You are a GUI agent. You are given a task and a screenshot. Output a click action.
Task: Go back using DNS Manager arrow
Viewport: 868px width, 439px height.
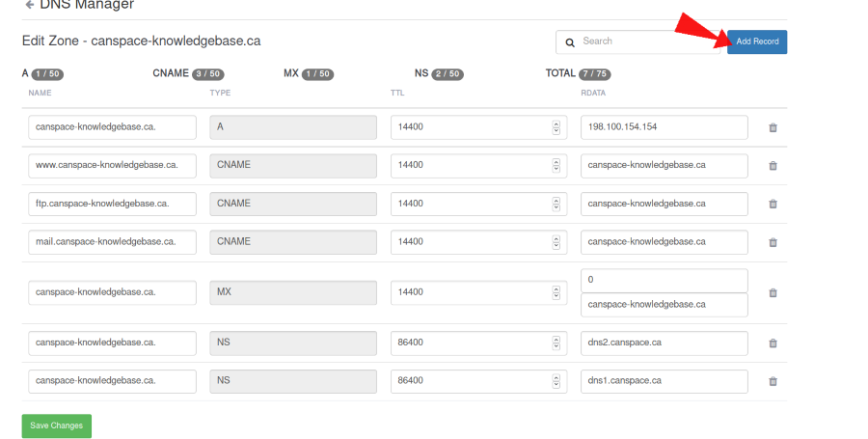30,5
